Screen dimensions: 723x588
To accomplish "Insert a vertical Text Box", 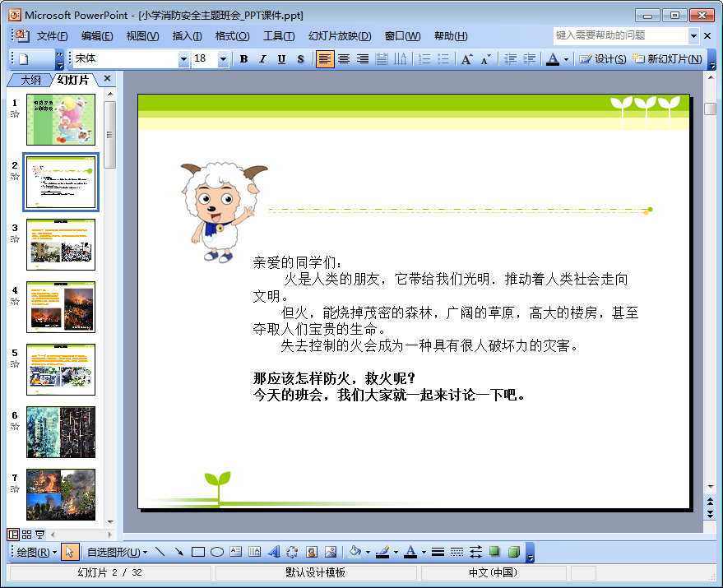I will click(254, 552).
